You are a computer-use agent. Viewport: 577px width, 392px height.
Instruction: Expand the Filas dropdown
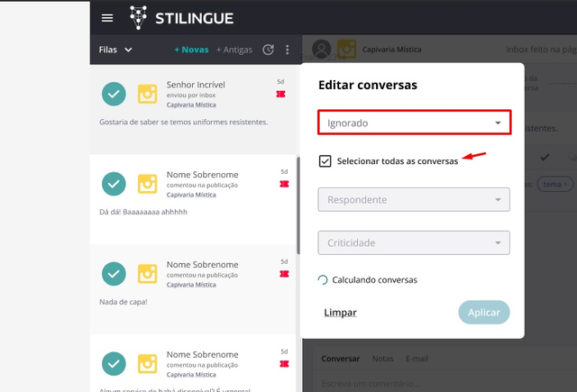115,50
